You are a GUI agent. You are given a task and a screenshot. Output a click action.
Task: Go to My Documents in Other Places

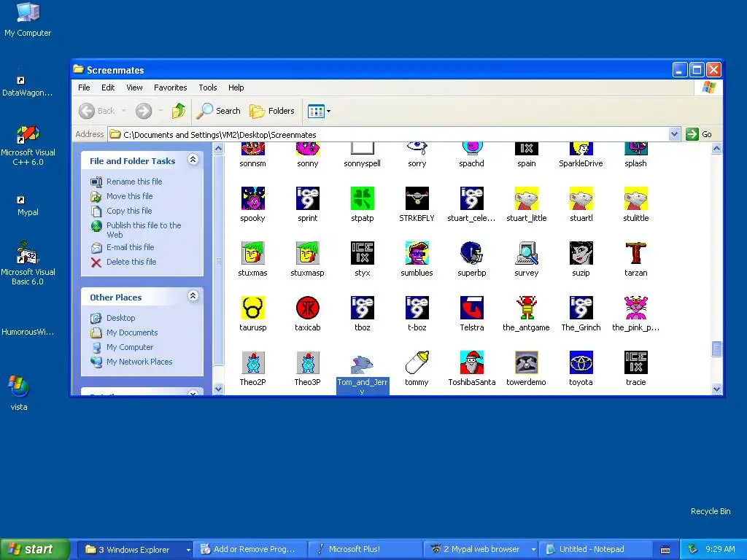[132, 332]
